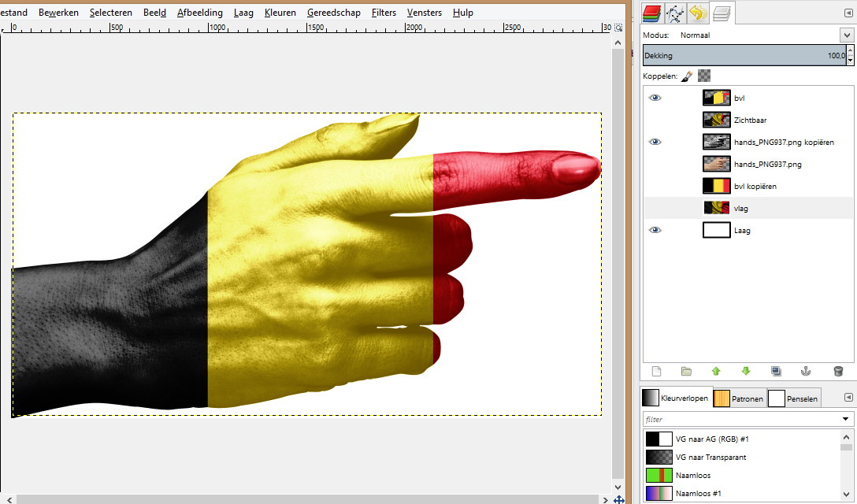Viewport: 857px width, 504px height.
Task: Open the Undo History tab icon
Action: pos(696,12)
